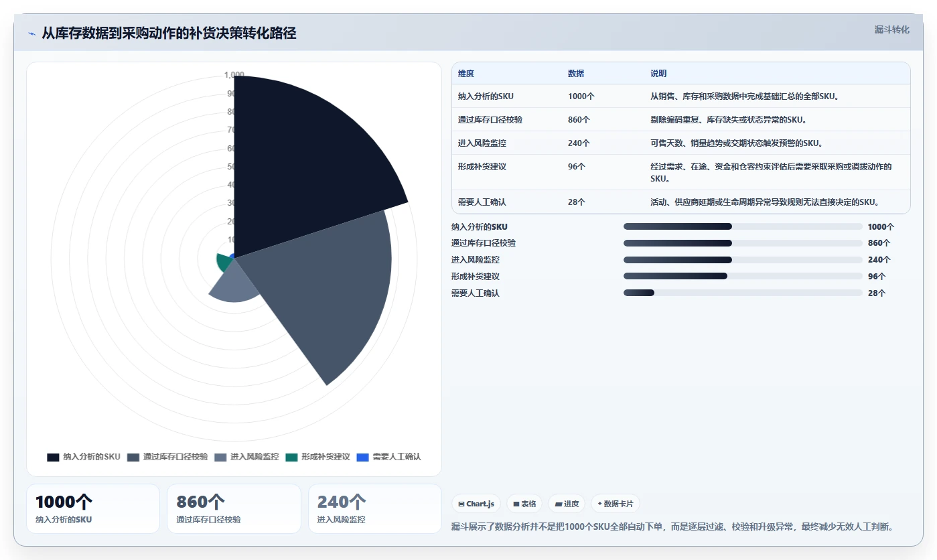Click the 通过库存口径校验 progress bar
The height and width of the screenshot is (560, 937).
pyautogui.click(x=743, y=243)
